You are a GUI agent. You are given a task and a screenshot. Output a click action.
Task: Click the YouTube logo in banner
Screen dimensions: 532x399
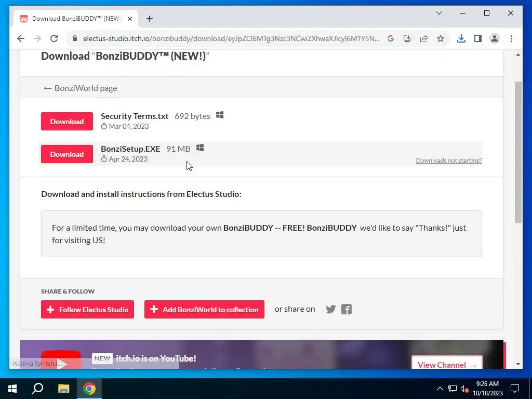coord(61,360)
